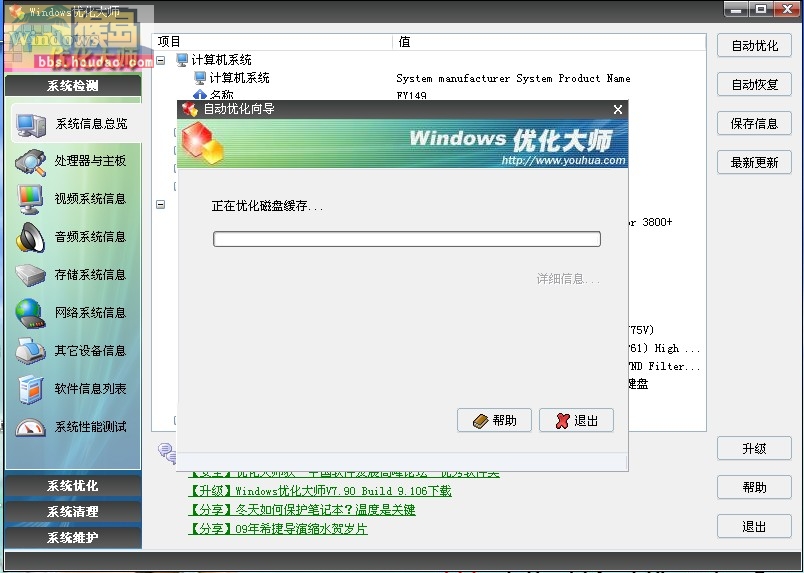Image resolution: width=804 pixels, height=573 pixels.
Task: Click the chat bubble icon beside news links
Action: (x=167, y=452)
